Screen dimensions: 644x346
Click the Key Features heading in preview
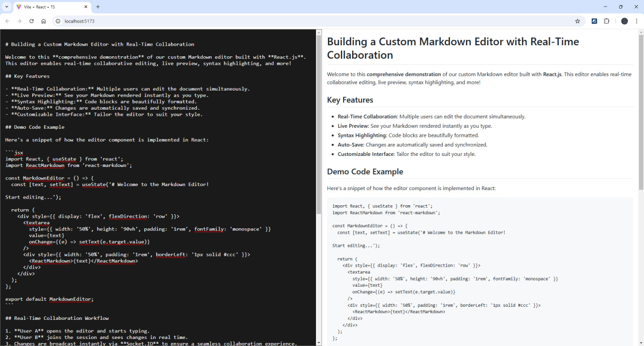coord(351,100)
